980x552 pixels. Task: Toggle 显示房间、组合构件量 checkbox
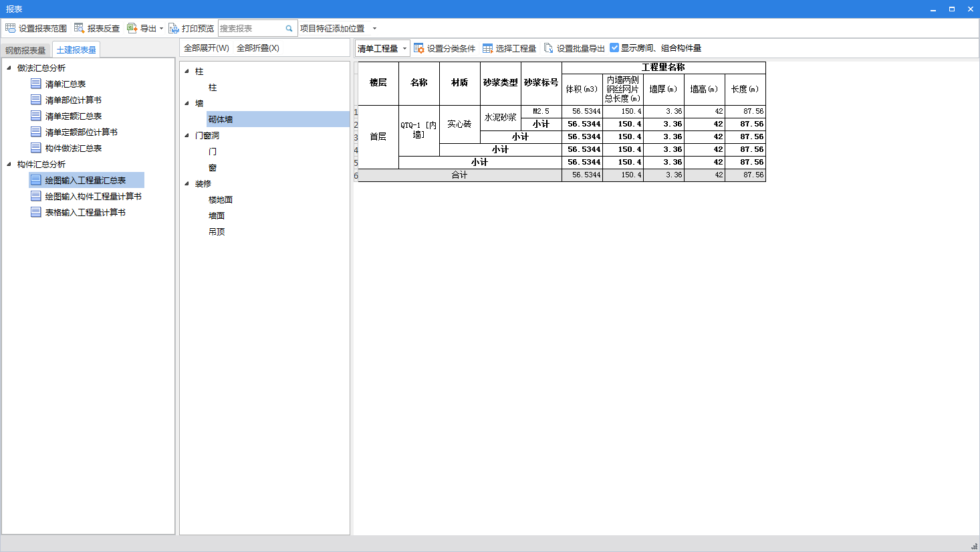pyautogui.click(x=614, y=48)
